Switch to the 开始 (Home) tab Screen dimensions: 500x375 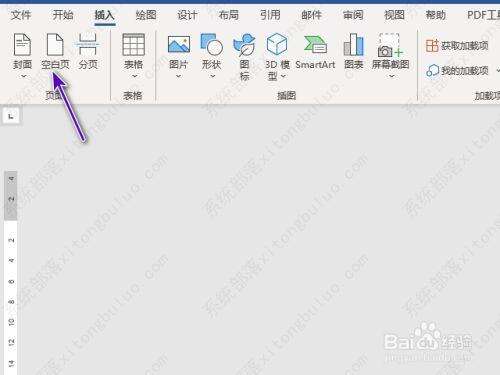(x=63, y=15)
